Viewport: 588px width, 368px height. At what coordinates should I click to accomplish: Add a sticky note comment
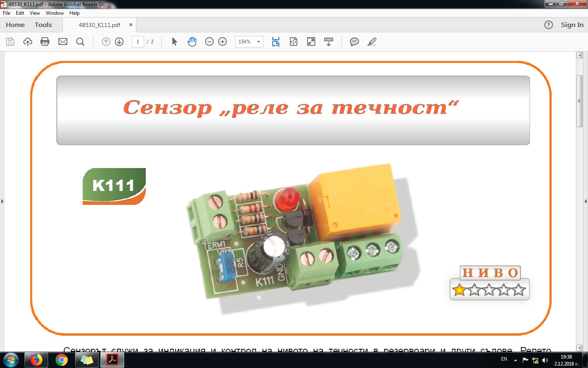(x=354, y=42)
